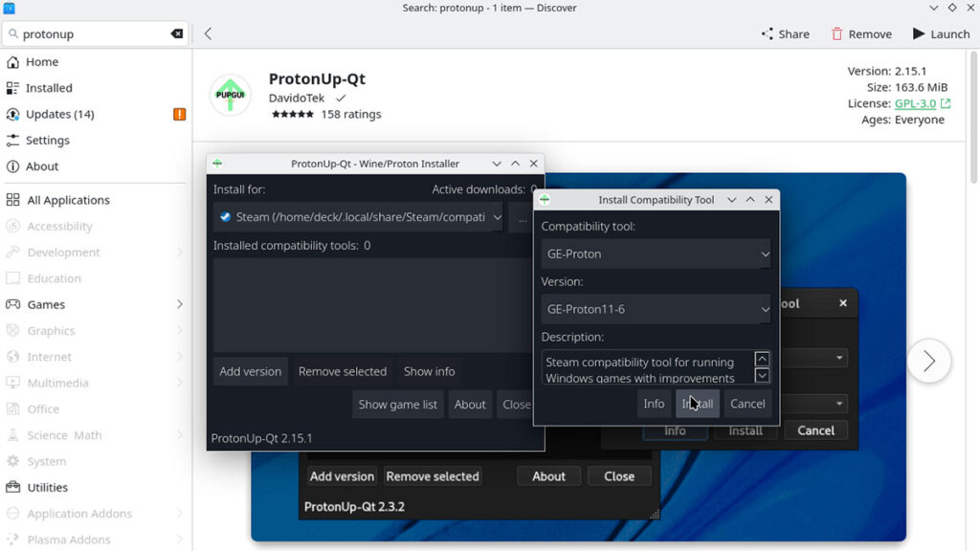
Task: Click the PUPGUI ProtonUp-Qt app icon
Action: pos(230,95)
